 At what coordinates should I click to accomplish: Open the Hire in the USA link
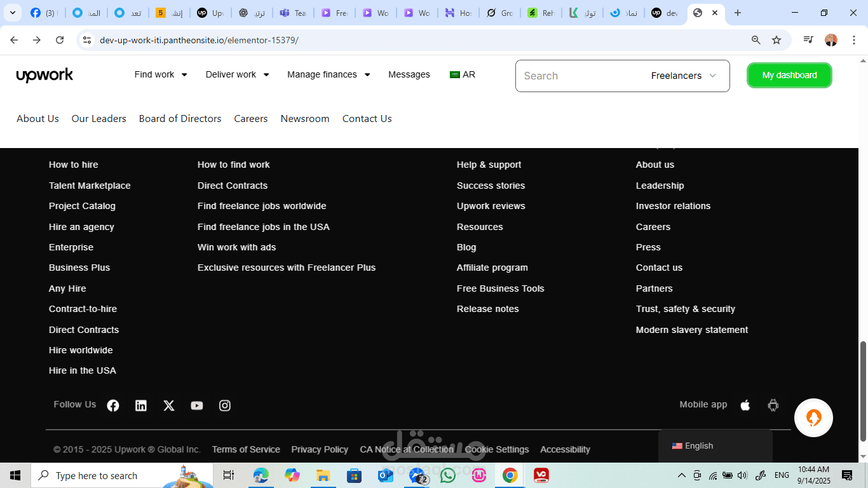pos(83,370)
